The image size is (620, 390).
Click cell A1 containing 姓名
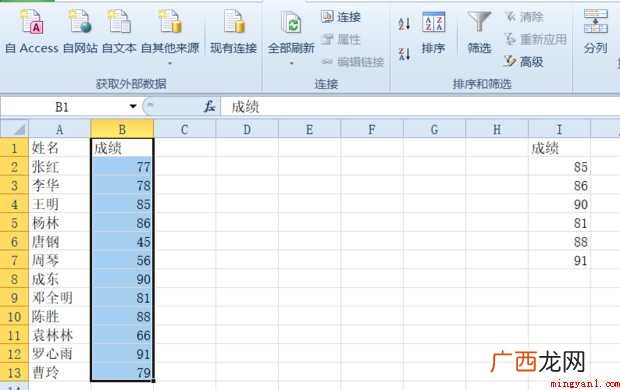click(x=59, y=148)
